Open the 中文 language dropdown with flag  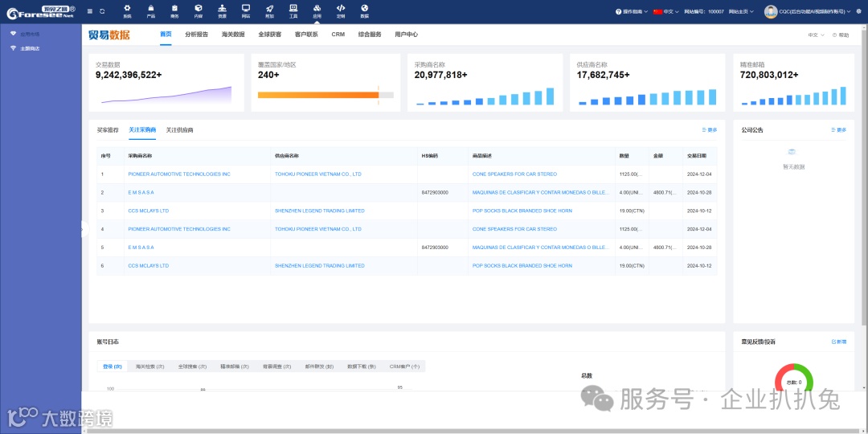(666, 11)
